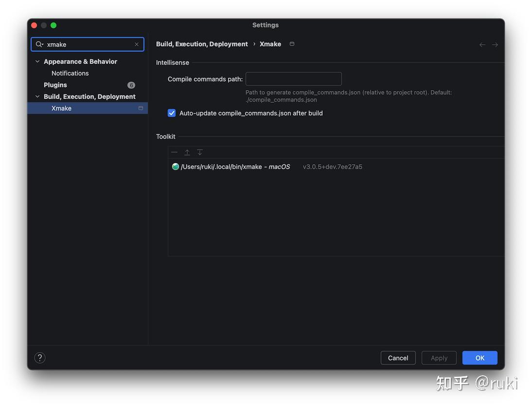Click the search magnifier icon
Viewport: 532px width, 406px height.
click(39, 44)
